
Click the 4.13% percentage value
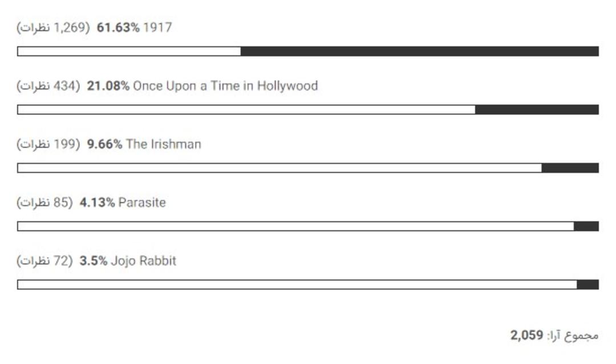[97, 202]
